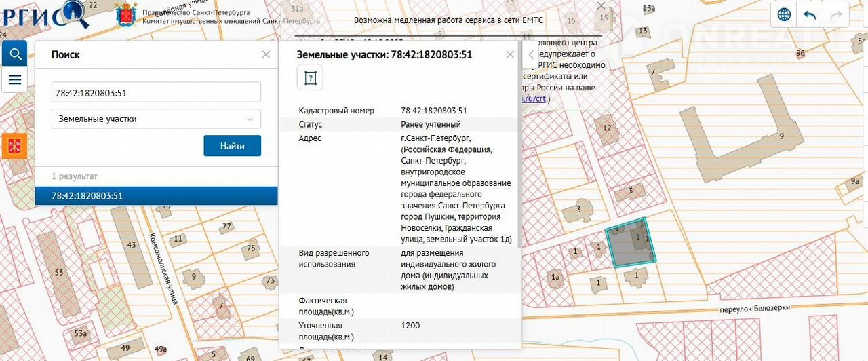
Task: Open the crt certificate link in notification
Action: [x=534, y=98]
